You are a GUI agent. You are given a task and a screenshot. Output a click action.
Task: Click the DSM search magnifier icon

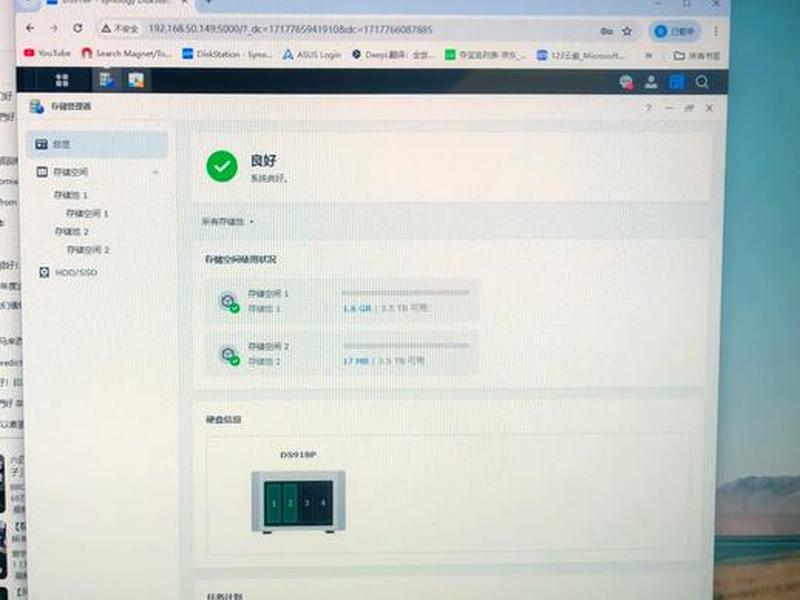tap(702, 82)
